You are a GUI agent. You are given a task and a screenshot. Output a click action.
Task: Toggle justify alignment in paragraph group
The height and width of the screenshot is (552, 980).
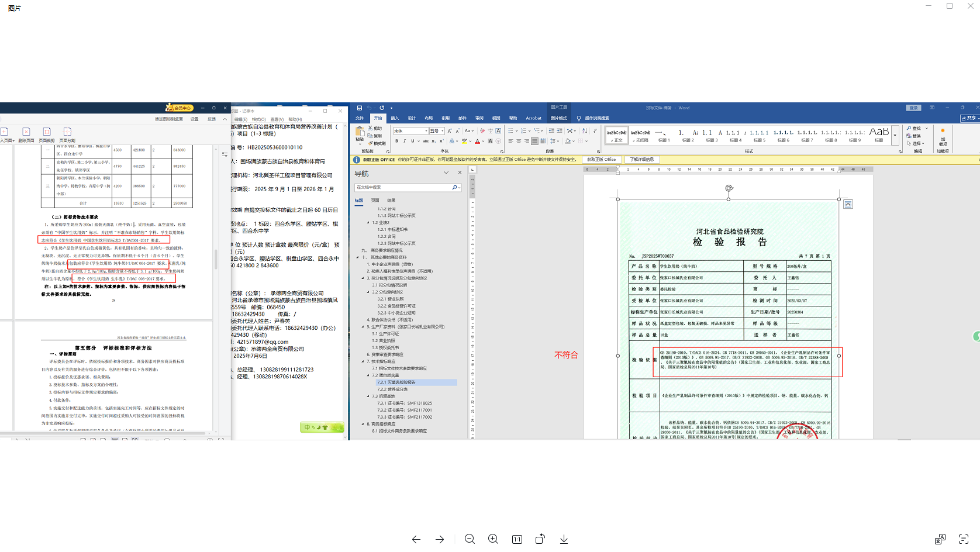tap(534, 141)
